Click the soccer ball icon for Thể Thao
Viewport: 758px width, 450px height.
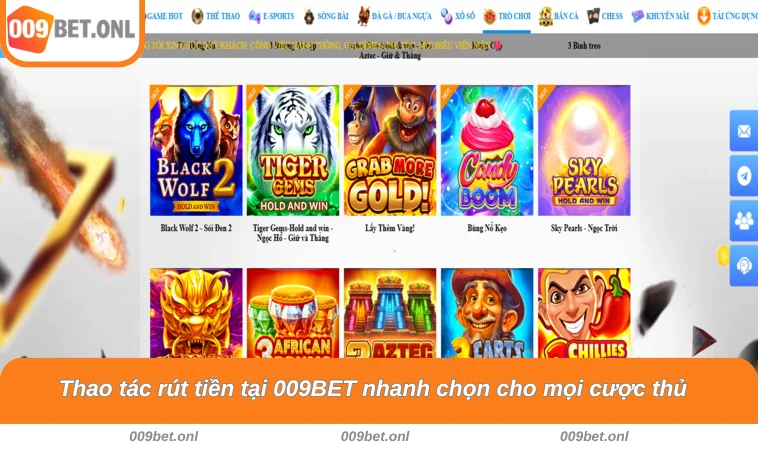click(x=197, y=16)
